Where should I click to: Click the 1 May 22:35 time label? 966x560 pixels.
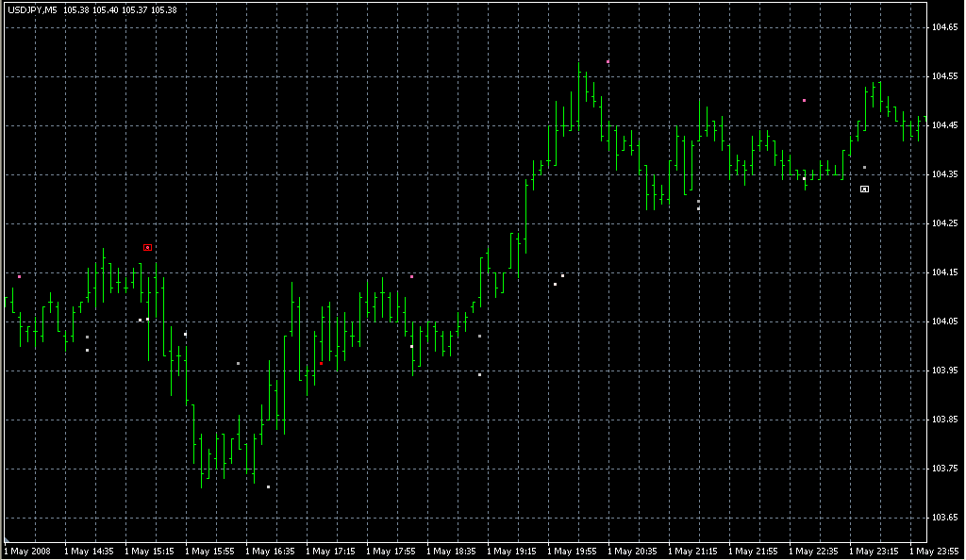(x=813, y=552)
